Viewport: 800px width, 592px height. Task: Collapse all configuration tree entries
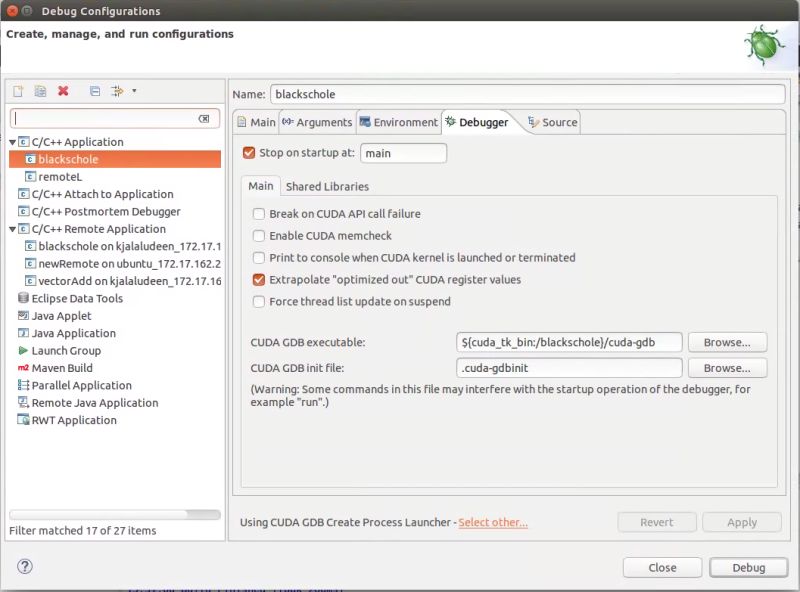(90, 91)
